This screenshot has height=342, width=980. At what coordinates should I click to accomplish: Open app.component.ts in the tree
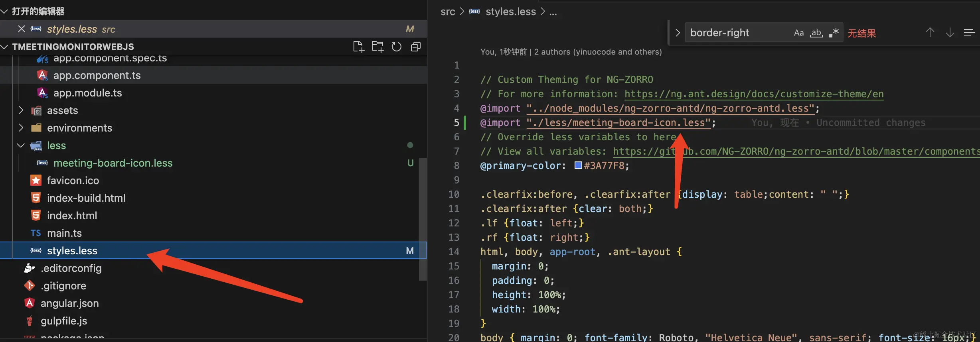coord(97,75)
